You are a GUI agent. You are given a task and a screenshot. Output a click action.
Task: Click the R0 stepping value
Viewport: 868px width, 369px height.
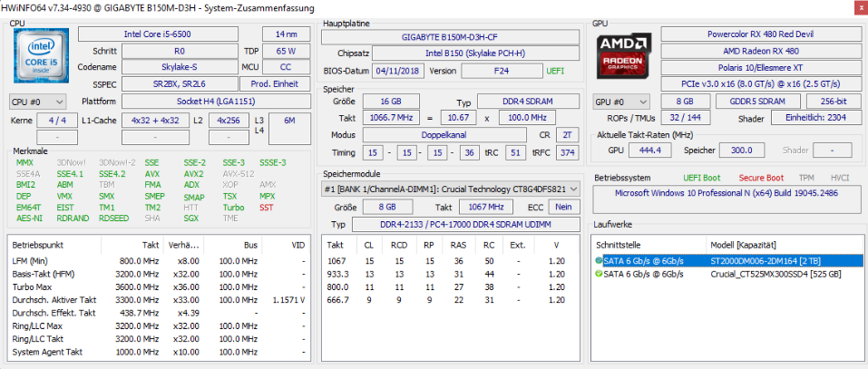click(x=180, y=51)
